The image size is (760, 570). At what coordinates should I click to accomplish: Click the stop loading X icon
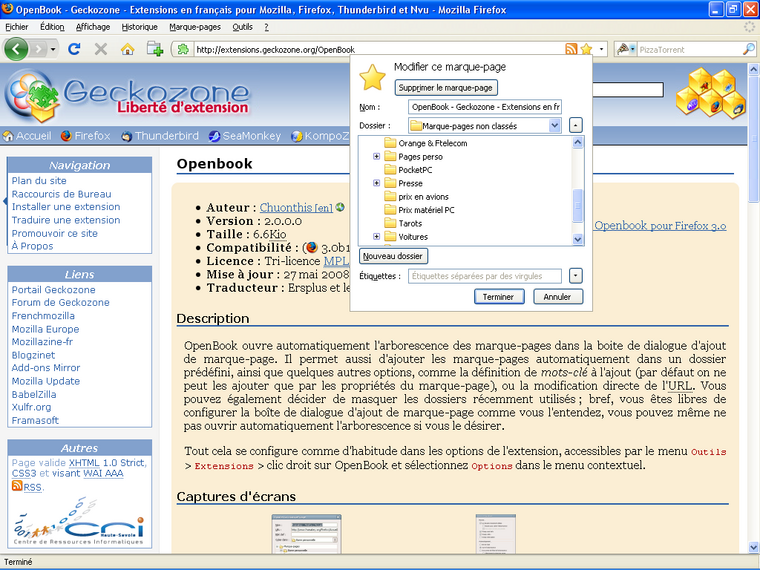tap(100, 49)
